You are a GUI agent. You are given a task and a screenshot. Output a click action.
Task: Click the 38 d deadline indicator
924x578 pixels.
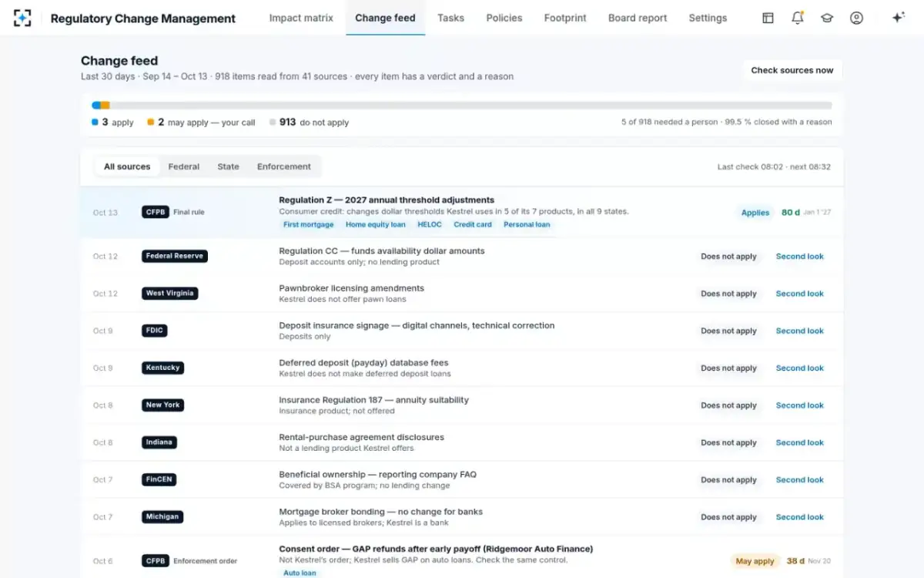[795, 561]
